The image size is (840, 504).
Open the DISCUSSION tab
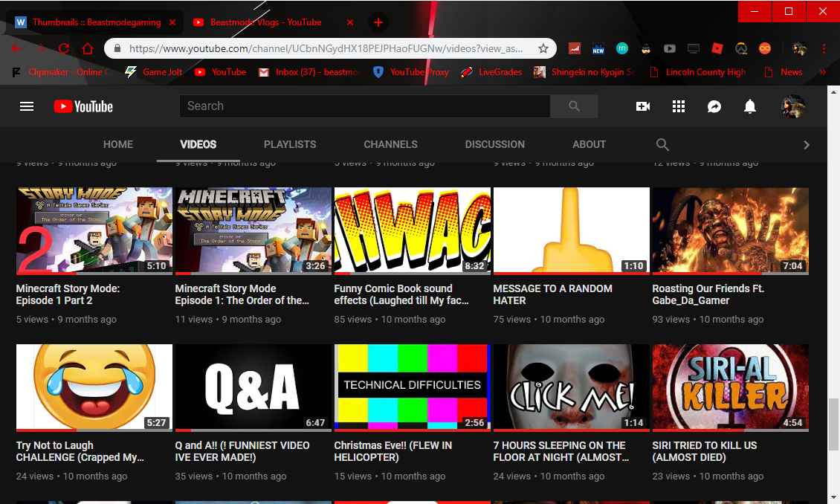495,145
